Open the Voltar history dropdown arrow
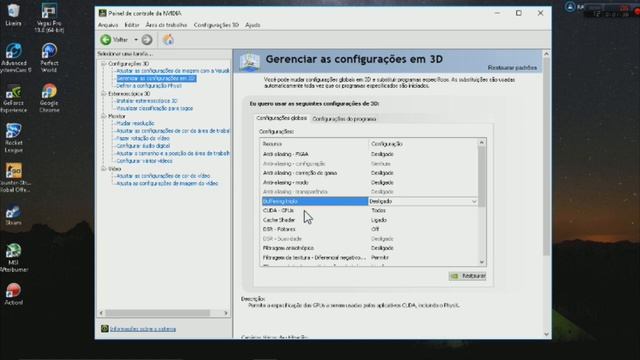This screenshot has height=360, width=640. 136,40
